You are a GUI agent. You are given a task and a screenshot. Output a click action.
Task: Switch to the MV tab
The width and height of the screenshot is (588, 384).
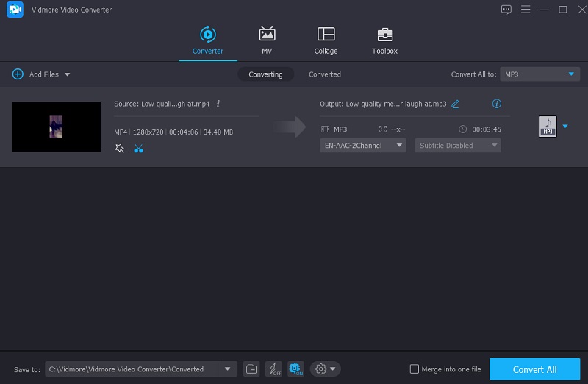click(267, 40)
